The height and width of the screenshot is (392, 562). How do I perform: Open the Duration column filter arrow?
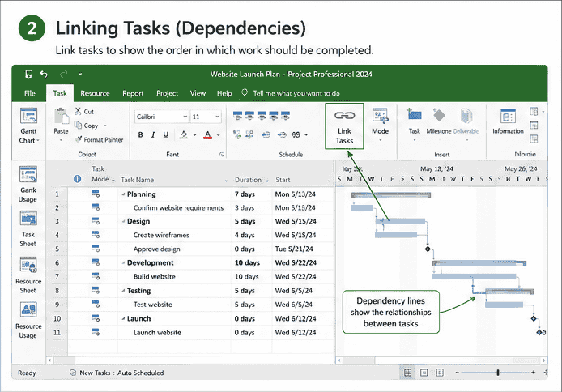tap(267, 181)
